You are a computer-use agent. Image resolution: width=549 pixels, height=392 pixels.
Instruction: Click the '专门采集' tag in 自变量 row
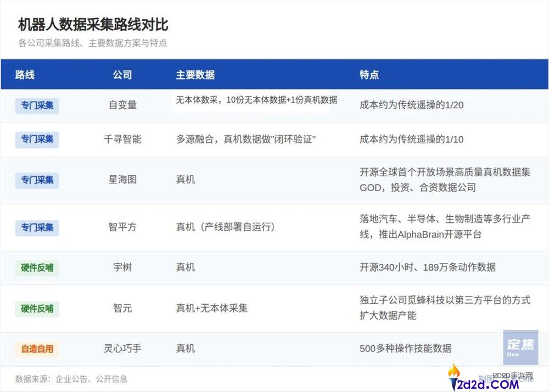37,106
